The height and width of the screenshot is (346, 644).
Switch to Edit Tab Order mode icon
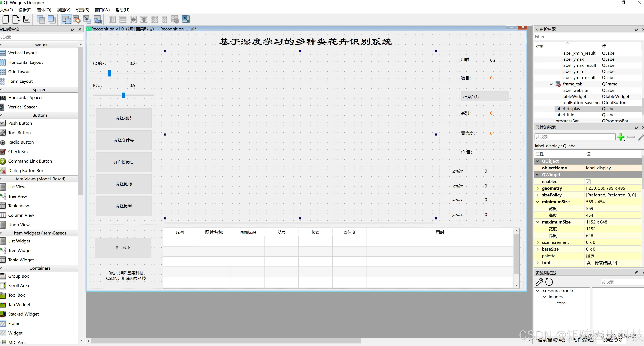[97, 19]
